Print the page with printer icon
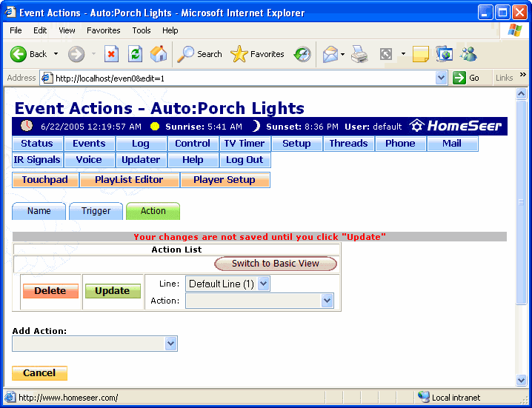Viewport: 532px width, 408px height. [x=359, y=54]
